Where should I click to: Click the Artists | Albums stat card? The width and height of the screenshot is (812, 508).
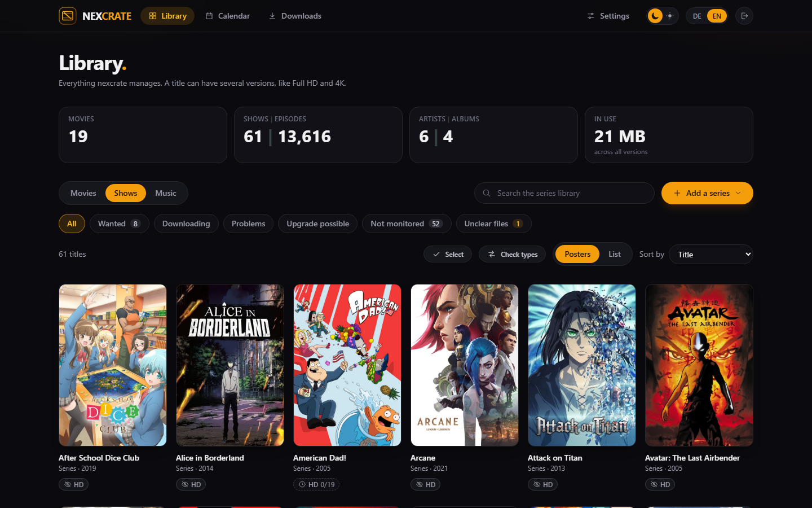coord(493,135)
